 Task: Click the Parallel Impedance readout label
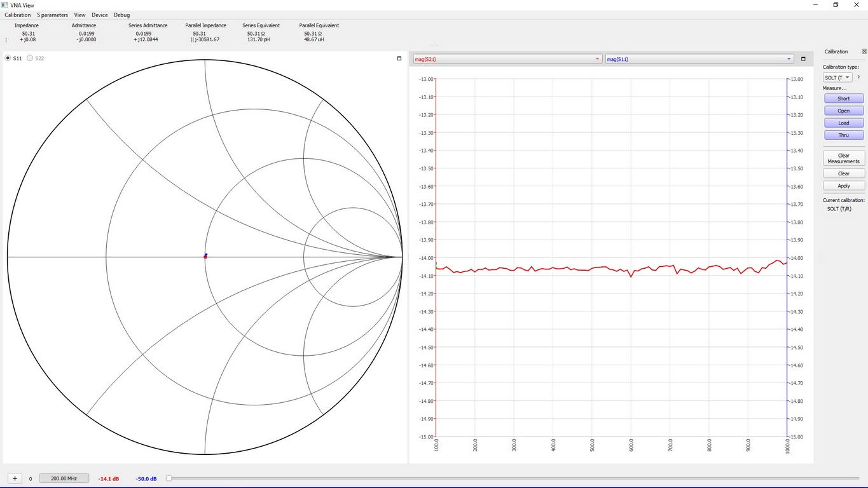pyautogui.click(x=205, y=25)
